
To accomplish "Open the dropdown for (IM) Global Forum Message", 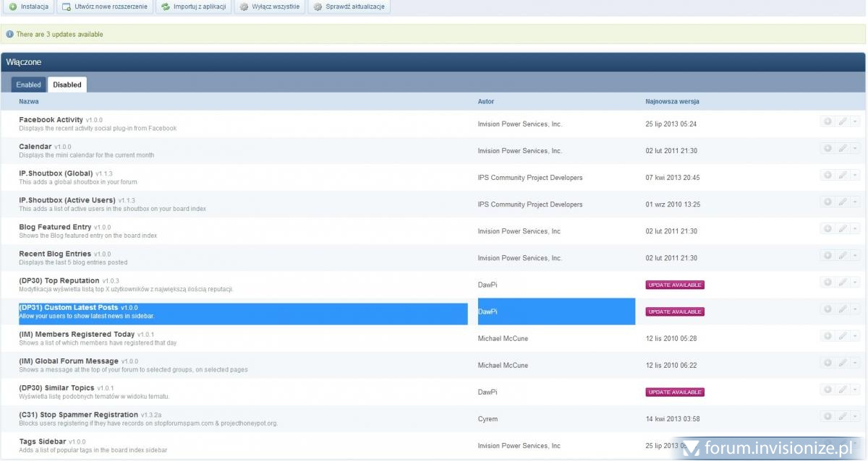I will 855,363.
